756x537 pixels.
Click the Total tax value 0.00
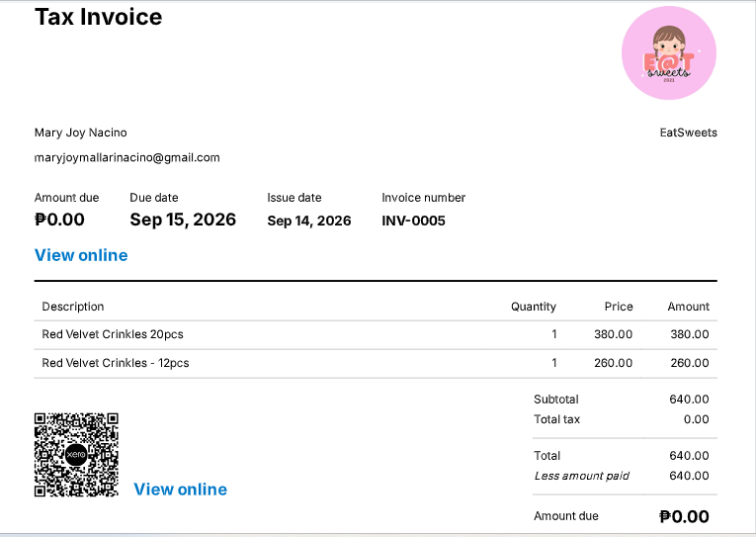697,419
